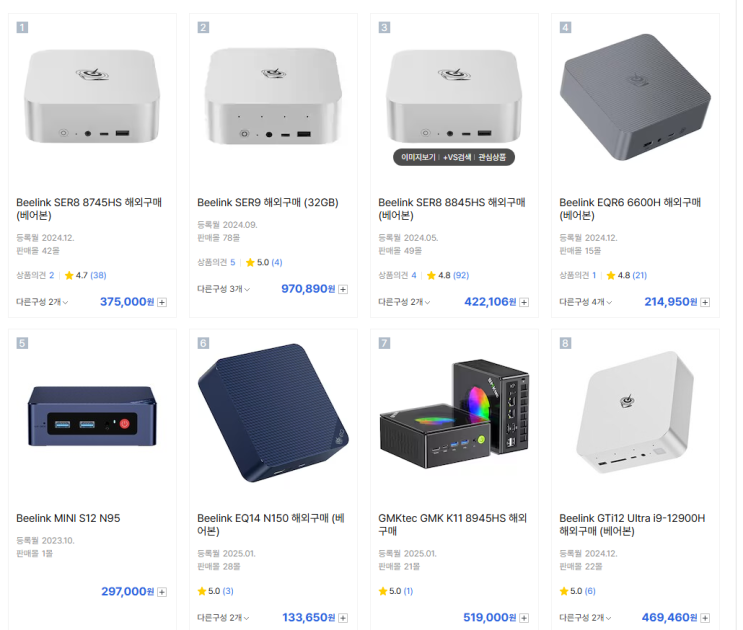Click plus icon next to 297,000원 price

tap(162, 592)
